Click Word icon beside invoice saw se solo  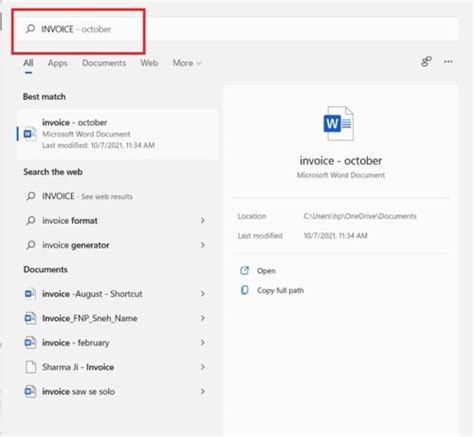(30, 391)
